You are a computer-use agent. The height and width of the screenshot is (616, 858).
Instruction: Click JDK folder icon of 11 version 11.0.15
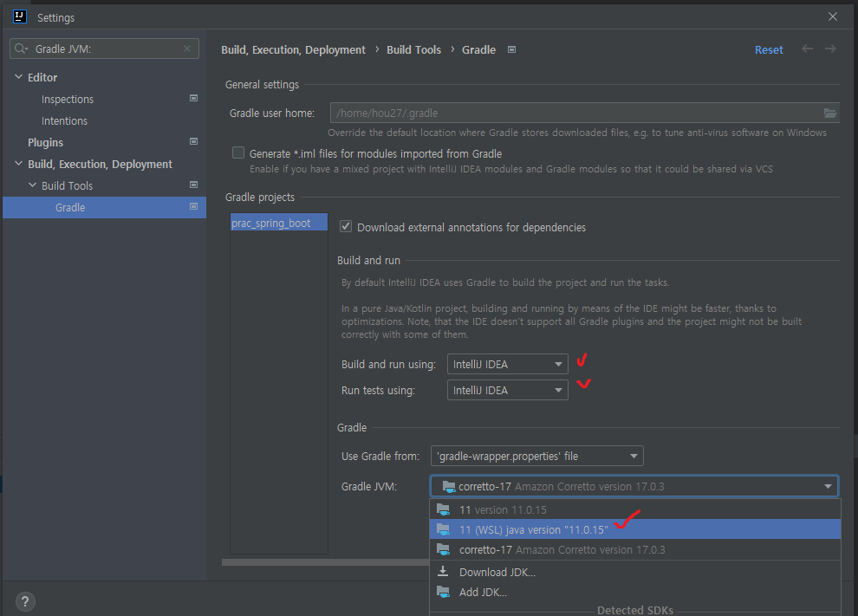tap(443, 510)
